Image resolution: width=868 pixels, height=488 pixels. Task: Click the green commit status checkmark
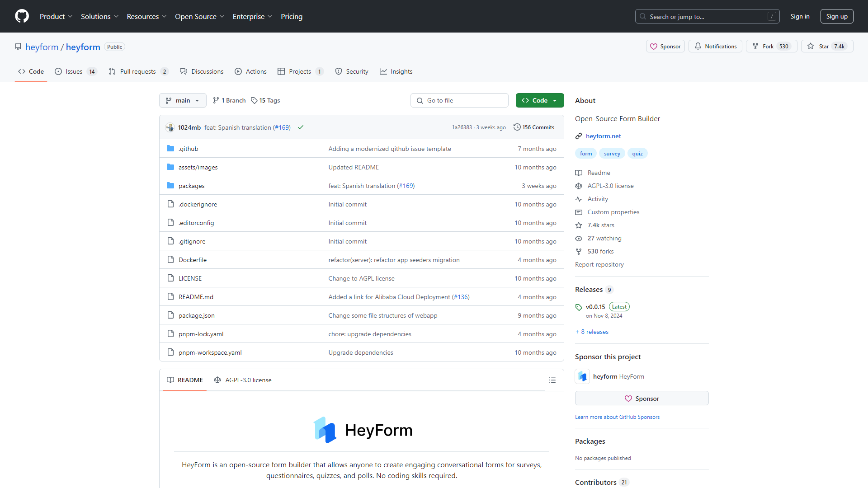301,127
